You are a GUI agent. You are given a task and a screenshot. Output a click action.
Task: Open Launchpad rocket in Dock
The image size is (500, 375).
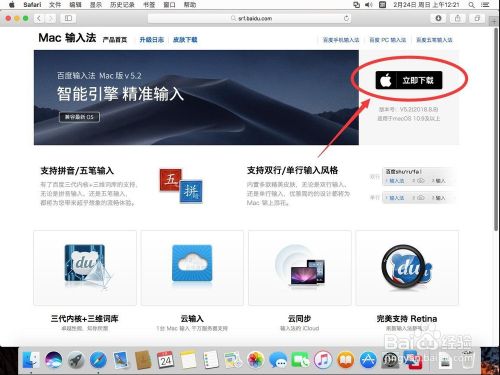pyautogui.click(x=76, y=360)
